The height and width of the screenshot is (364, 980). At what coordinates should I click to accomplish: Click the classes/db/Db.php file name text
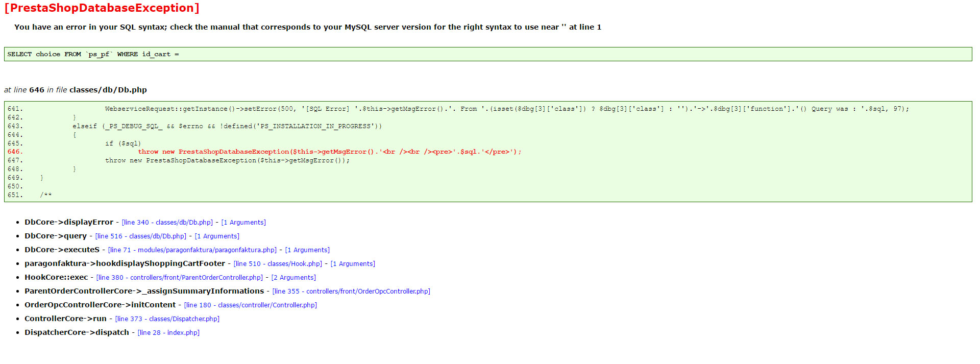(x=108, y=90)
